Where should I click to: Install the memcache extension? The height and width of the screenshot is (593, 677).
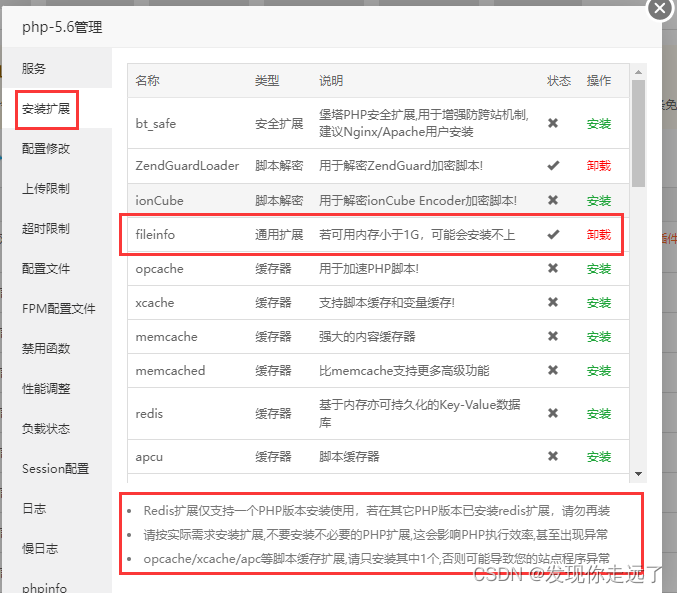(598, 336)
